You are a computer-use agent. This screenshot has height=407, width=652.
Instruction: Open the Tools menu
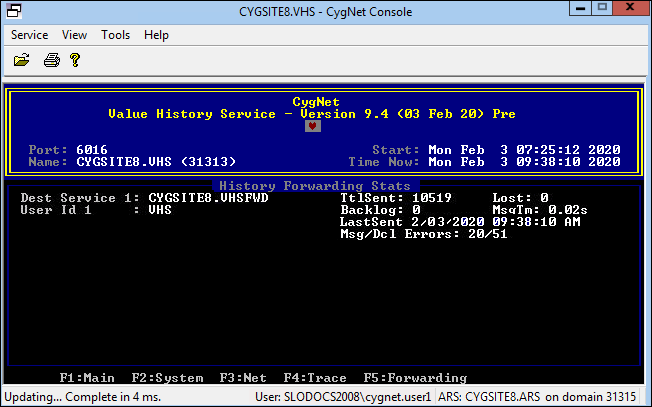[116, 35]
